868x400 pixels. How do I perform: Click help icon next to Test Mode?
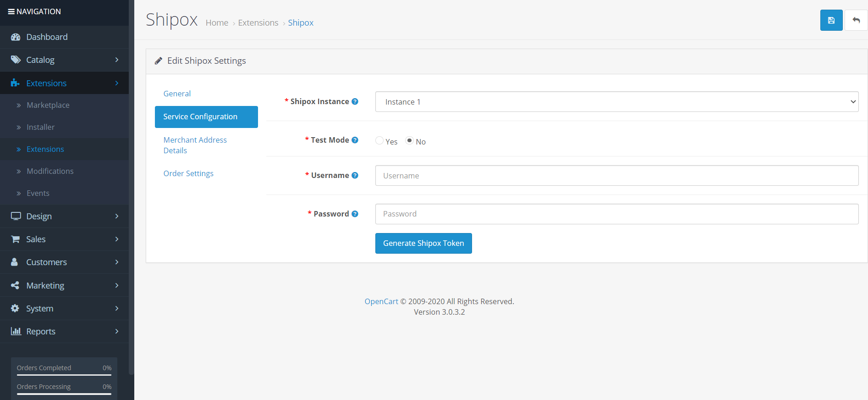pyautogui.click(x=355, y=140)
